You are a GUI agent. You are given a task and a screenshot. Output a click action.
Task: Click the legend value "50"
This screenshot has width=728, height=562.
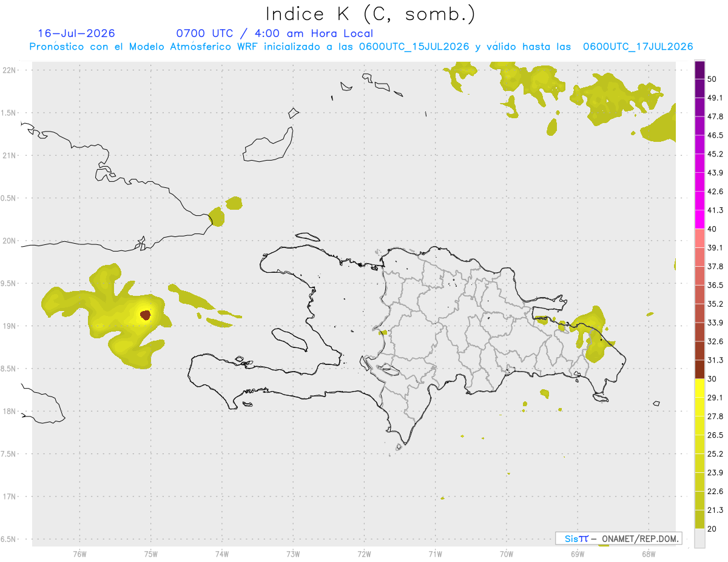point(713,79)
